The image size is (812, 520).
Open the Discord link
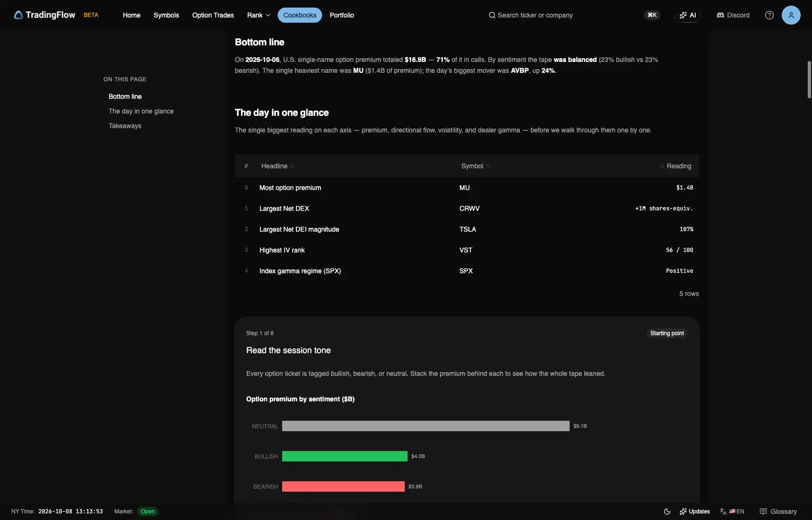point(733,15)
